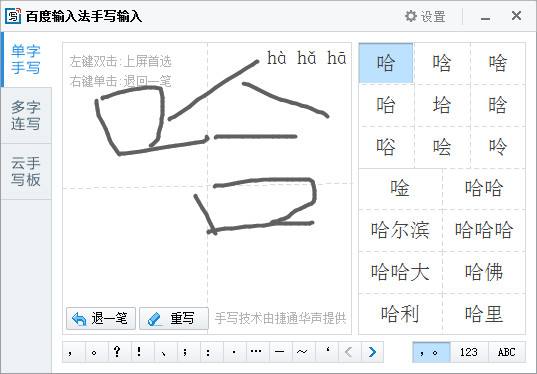
Task: Pick candidate character 唫
Action: pos(400,189)
